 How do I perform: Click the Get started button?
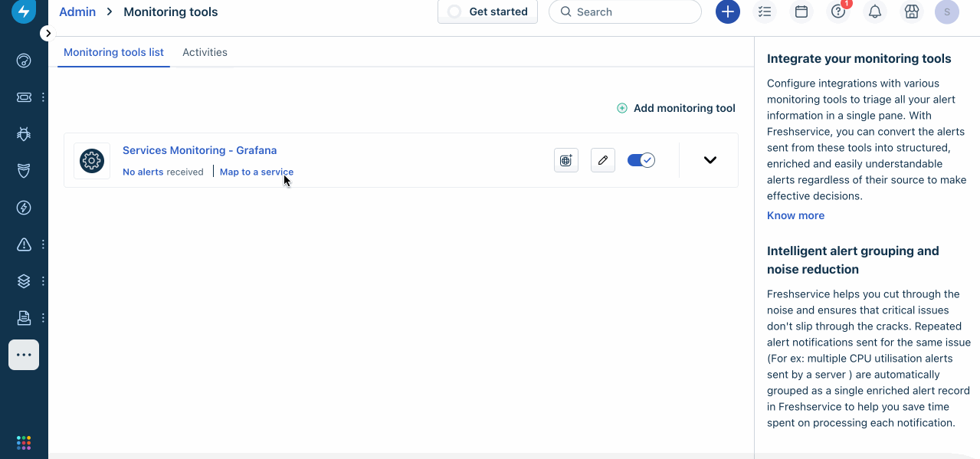tap(487, 11)
